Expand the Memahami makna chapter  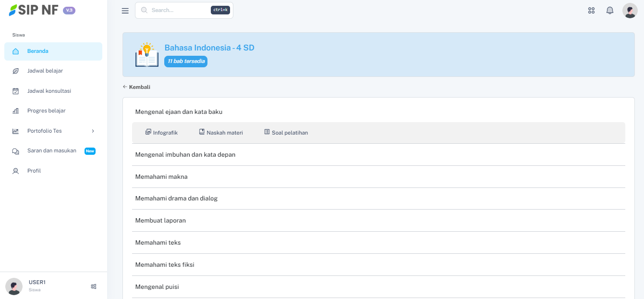pos(161,177)
